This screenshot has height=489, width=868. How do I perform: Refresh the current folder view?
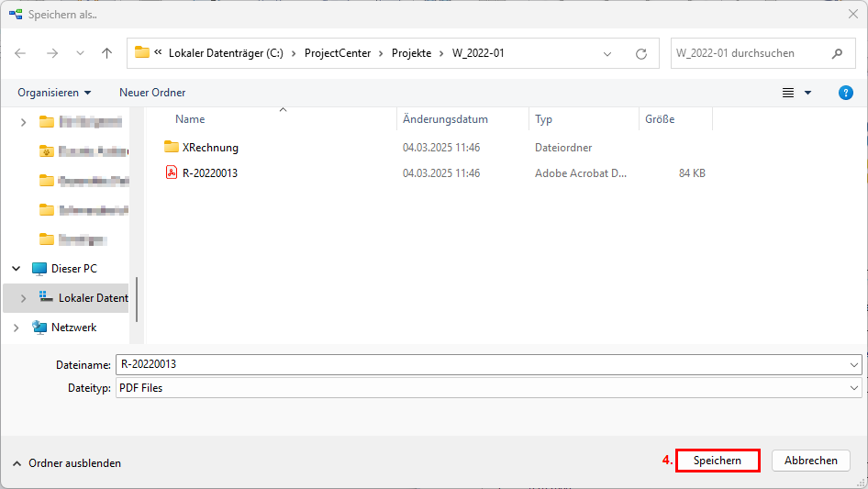[x=641, y=53]
